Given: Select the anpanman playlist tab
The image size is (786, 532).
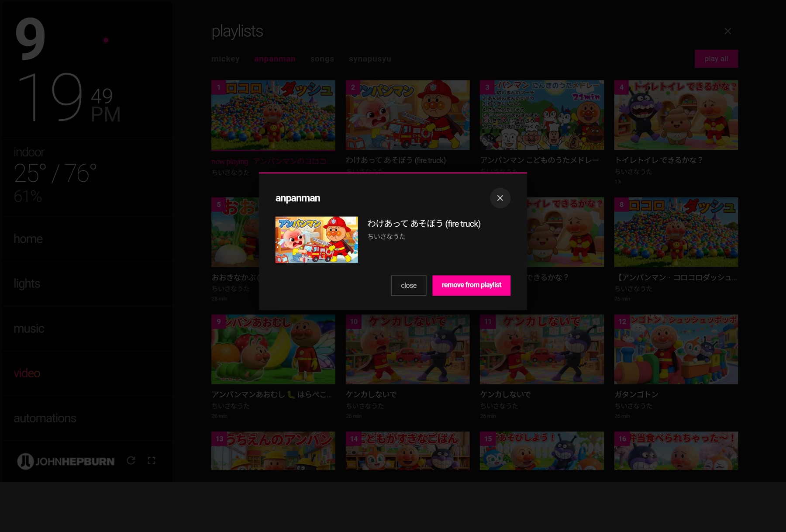Looking at the screenshot, I should (x=275, y=59).
